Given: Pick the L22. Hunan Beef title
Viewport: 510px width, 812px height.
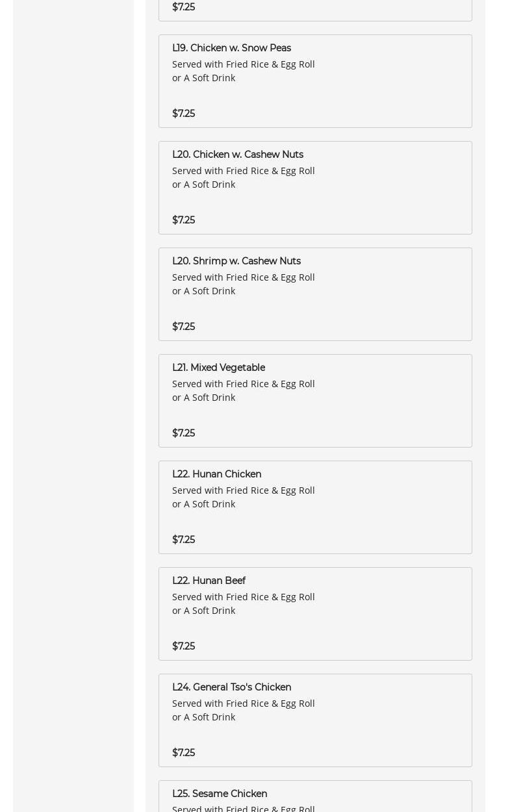Looking at the screenshot, I should (x=209, y=581).
